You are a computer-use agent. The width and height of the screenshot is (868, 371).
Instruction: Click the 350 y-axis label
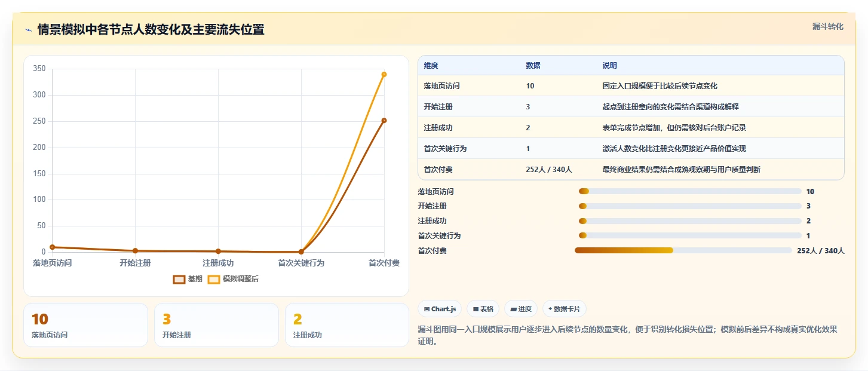click(x=39, y=69)
